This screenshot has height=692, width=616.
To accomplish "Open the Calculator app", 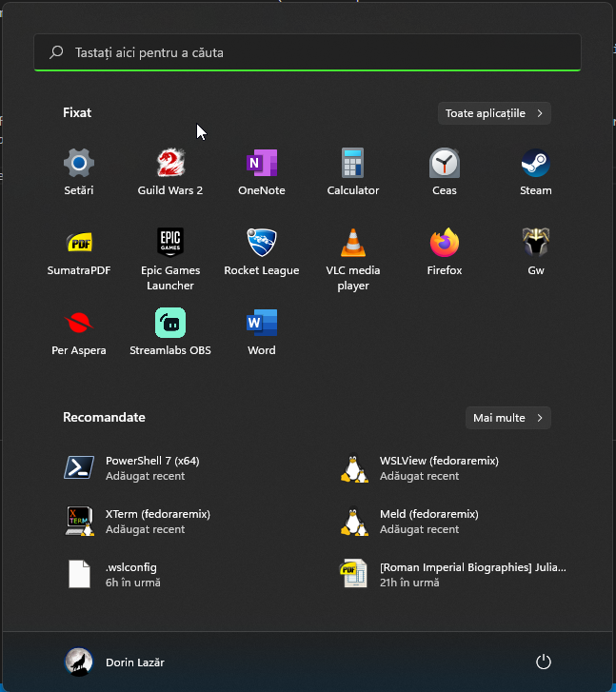I will click(353, 172).
